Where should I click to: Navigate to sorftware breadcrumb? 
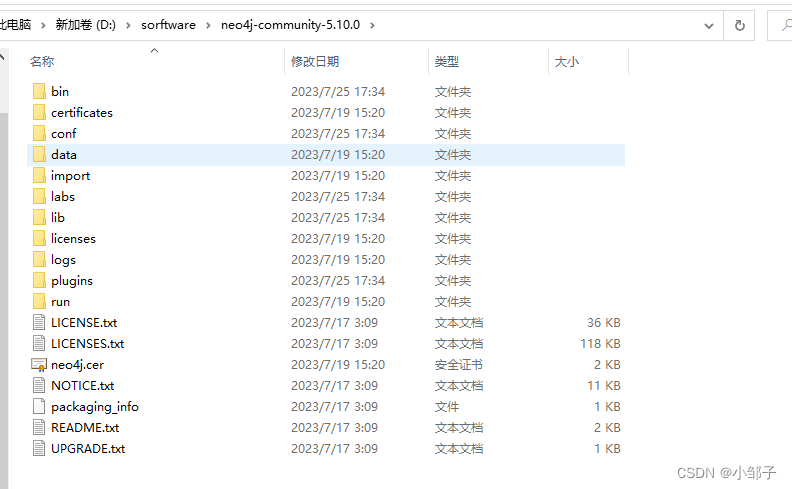point(168,25)
